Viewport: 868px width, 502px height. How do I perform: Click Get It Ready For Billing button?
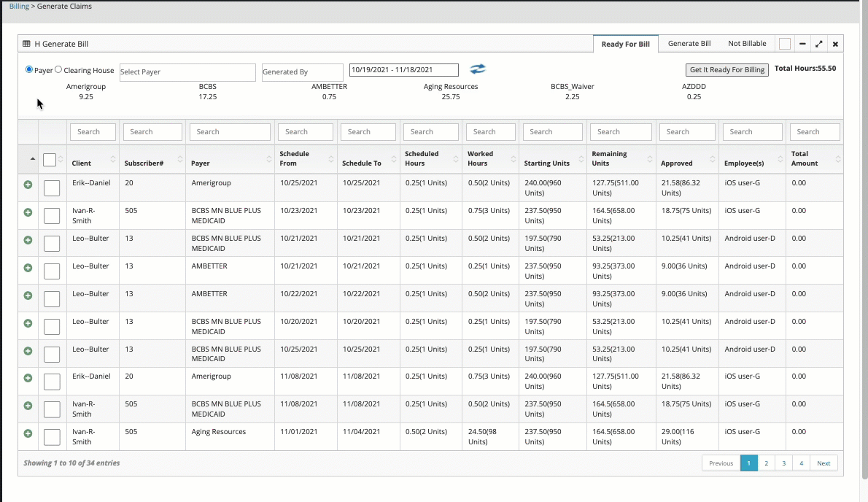click(726, 70)
